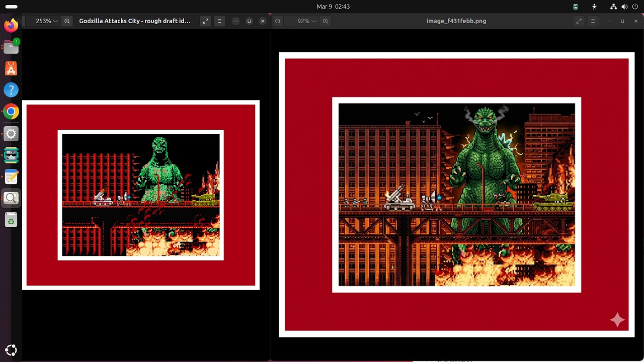Toggle fullscreen in Godzilla Attacks City window
The image size is (644, 362).
point(205,21)
